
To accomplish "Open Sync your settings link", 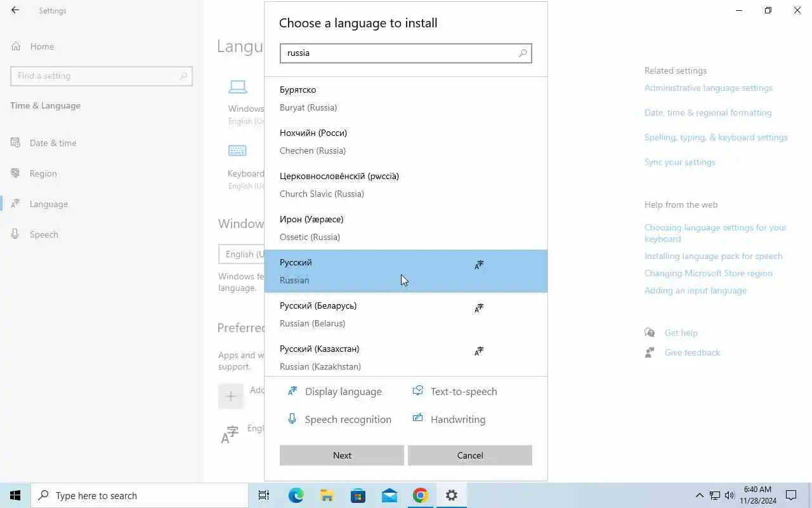I will tap(679, 162).
